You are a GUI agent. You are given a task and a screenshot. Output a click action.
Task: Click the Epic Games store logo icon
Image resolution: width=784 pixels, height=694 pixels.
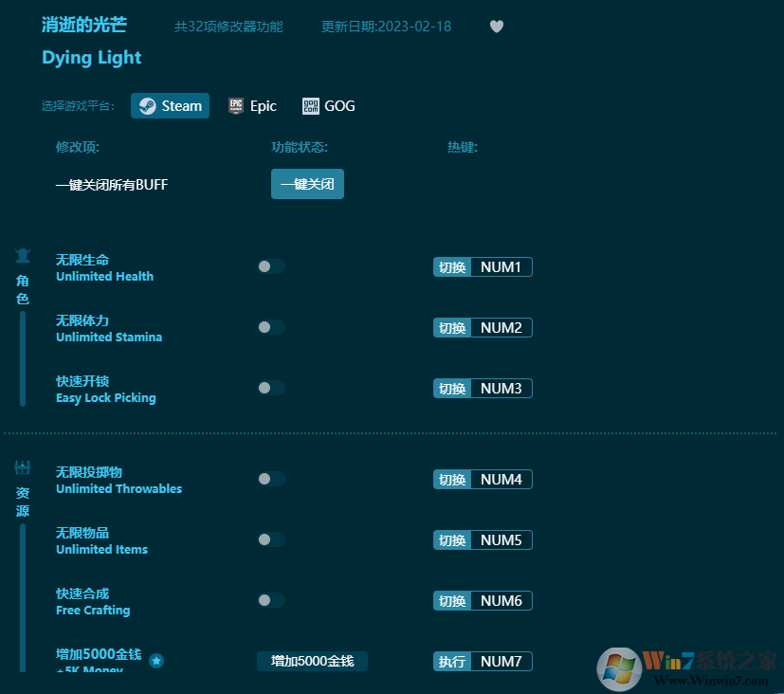[x=234, y=105]
